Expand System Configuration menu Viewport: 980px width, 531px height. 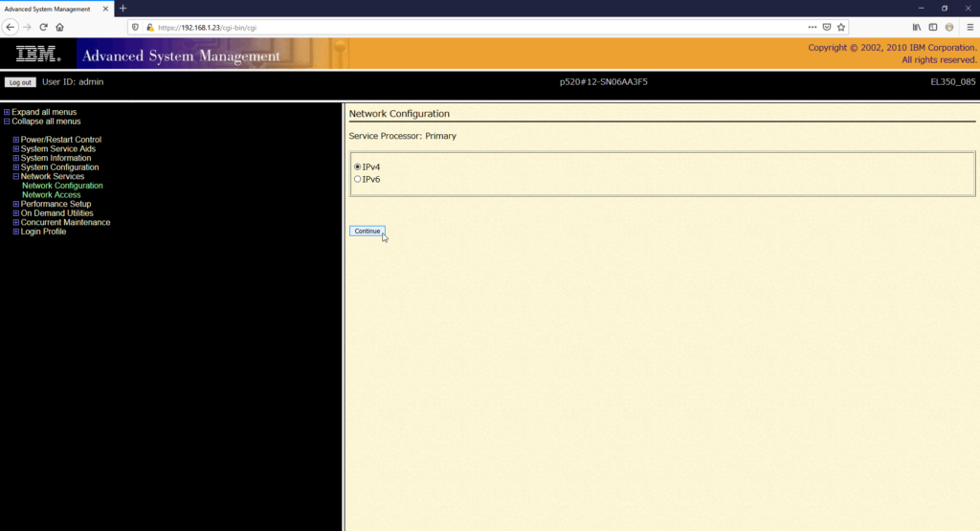click(16, 167)
